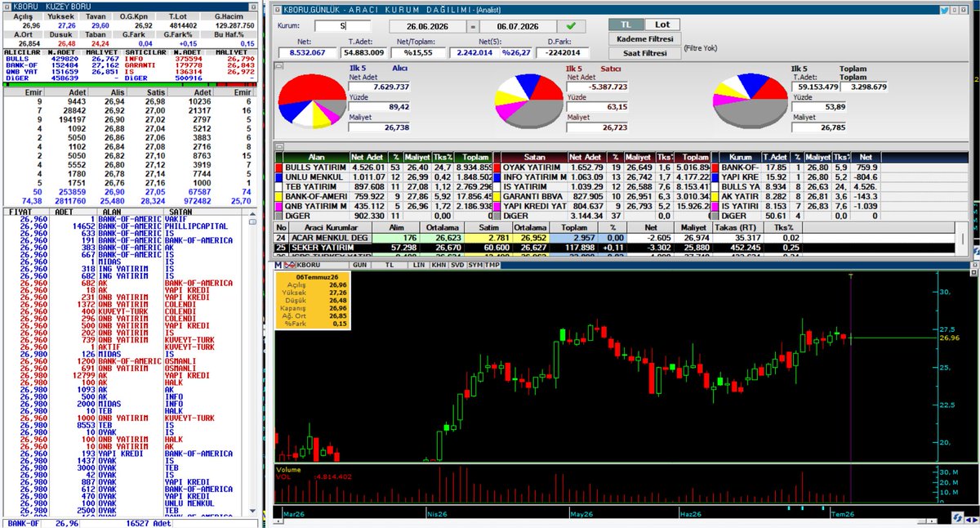Open the Kademe Filtresi filter
This screenshot has width=980, height=528.
[x=644, y=39]
